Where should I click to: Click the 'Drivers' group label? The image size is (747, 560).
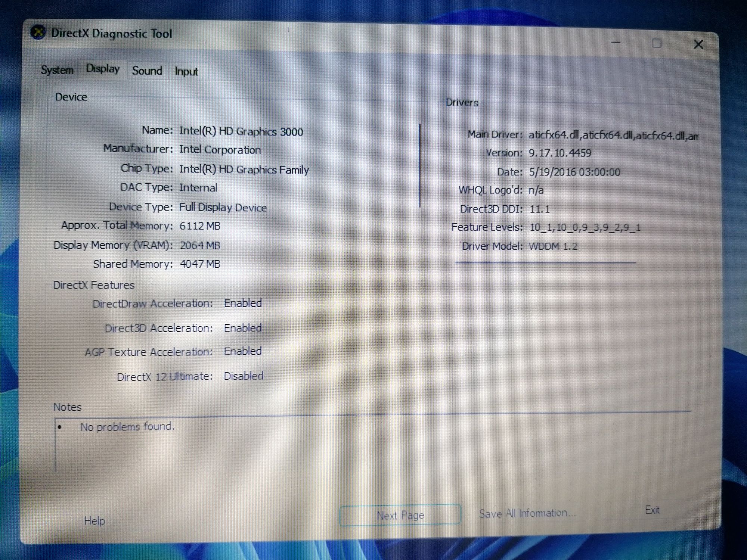pos(462,102)
